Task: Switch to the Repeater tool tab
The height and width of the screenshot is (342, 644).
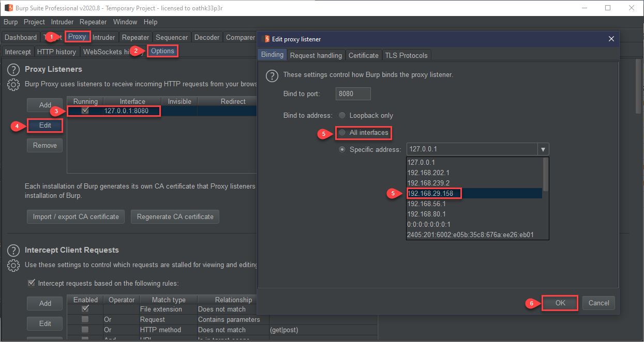Action: [x=136, y=37]
